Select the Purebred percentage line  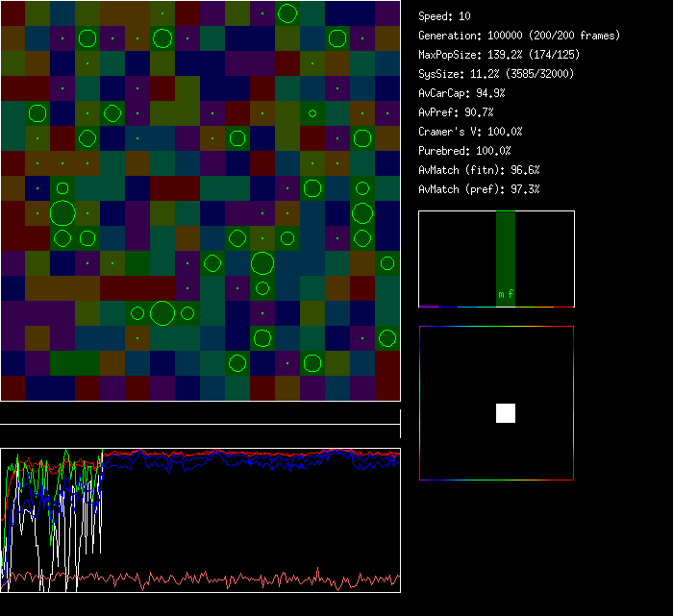pos(464,151)
